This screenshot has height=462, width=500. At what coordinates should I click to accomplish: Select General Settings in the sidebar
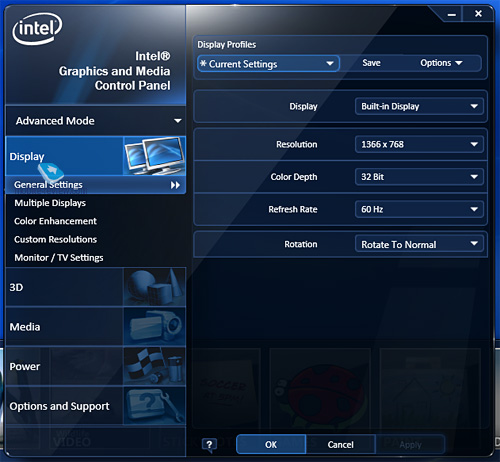pyautogui.click(x=95, y=185)
